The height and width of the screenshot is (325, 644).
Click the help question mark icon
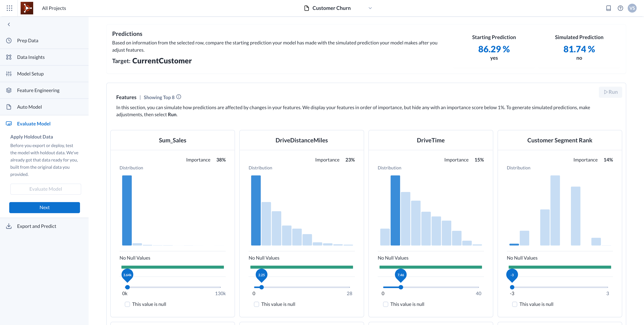point(620,8)
